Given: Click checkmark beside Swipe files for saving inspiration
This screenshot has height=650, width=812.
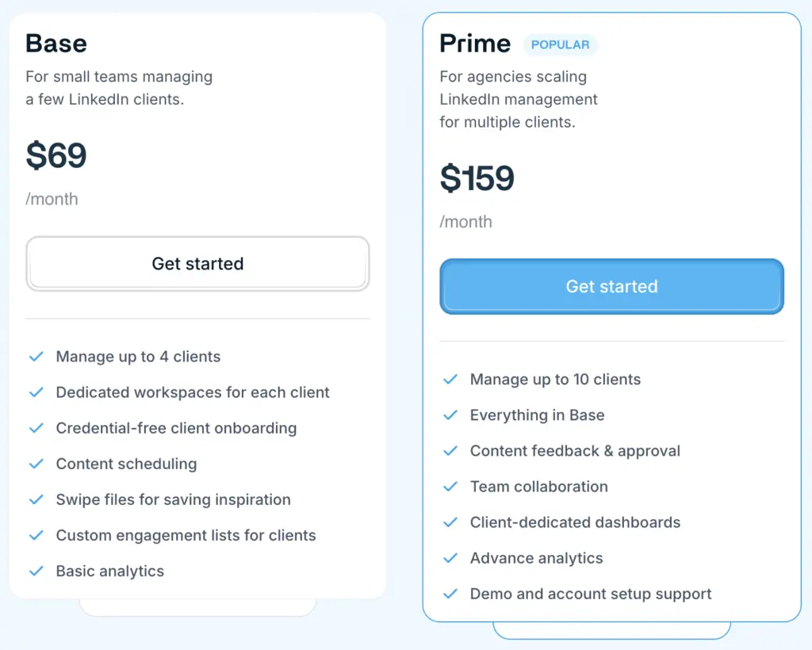Looking at the screenshot, I should point(36,499).
